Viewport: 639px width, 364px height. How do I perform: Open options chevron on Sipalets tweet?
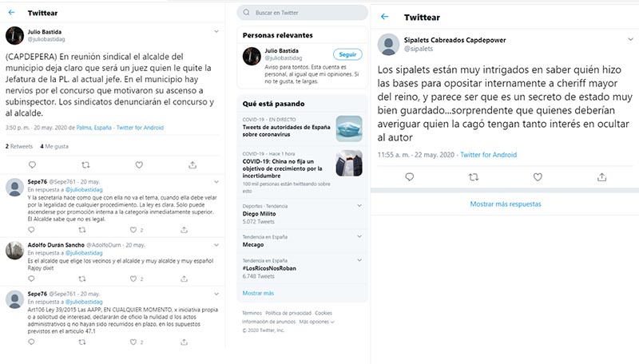pos(630,39)
